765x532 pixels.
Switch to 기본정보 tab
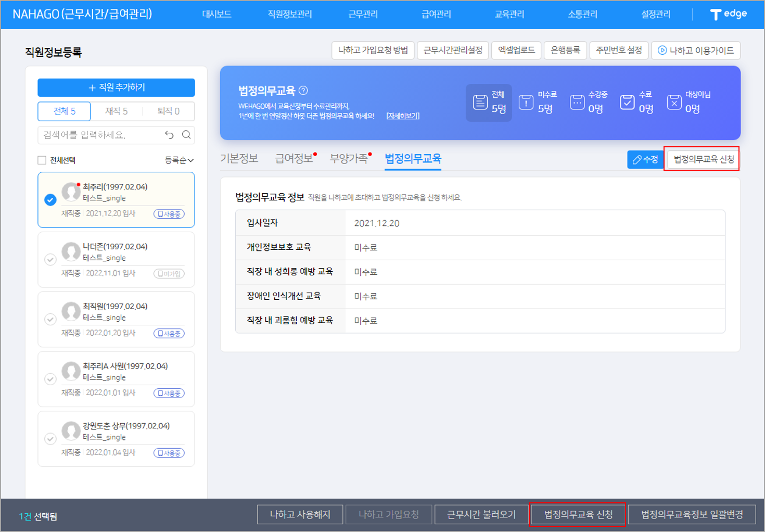[x=239, y=158]
